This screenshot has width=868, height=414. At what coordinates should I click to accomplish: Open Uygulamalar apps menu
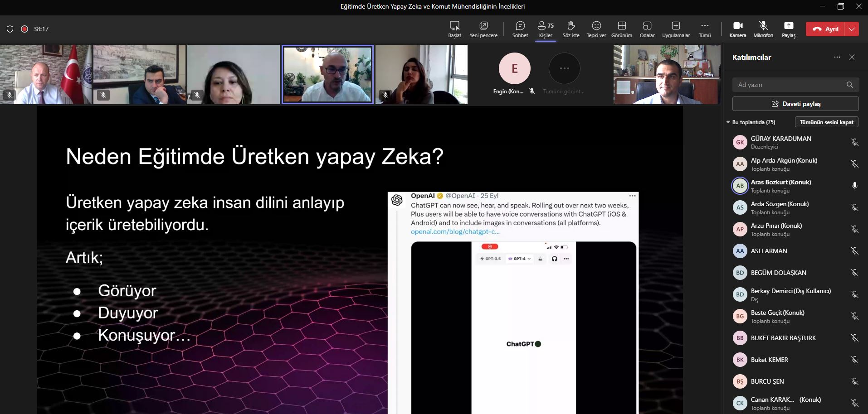pos(676,29)
